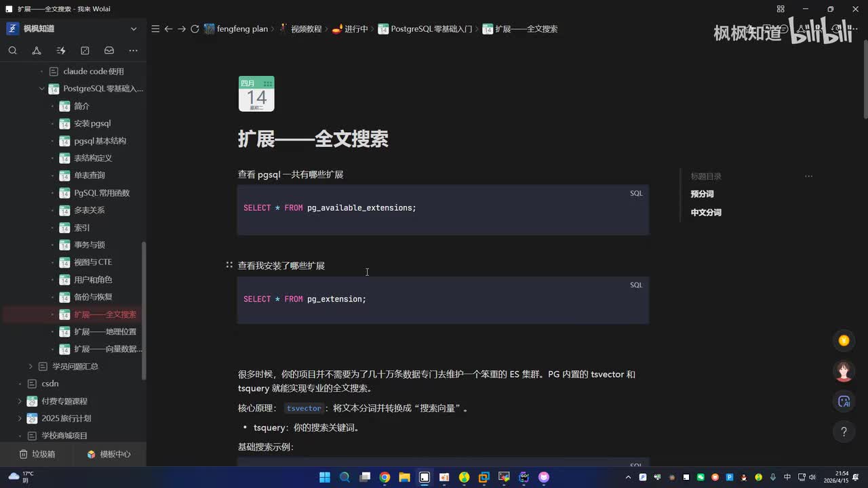
Task: Click 垃圾箱 trash at sidebar bottom
Action: tap(37, 454)
